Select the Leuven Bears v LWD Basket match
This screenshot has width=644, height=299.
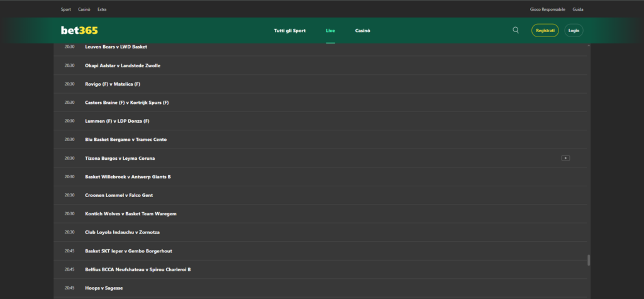116,47
